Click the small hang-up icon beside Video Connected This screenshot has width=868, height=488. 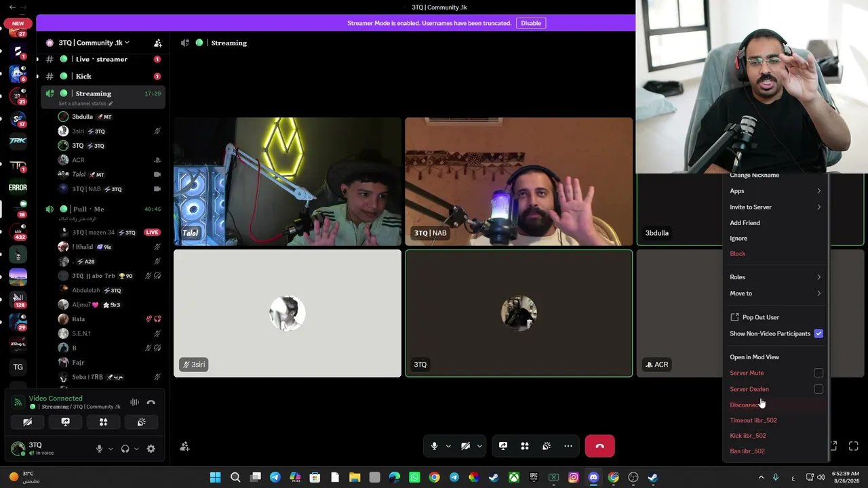tap(151, 403)
